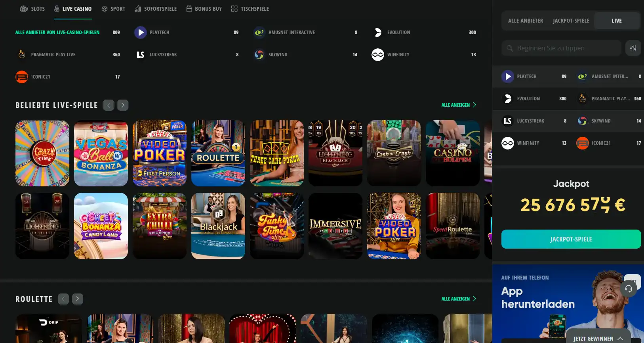The image size is (644, 343).
Task: Open Immersive Roulette game tile
Action: (x=335, y=226)
